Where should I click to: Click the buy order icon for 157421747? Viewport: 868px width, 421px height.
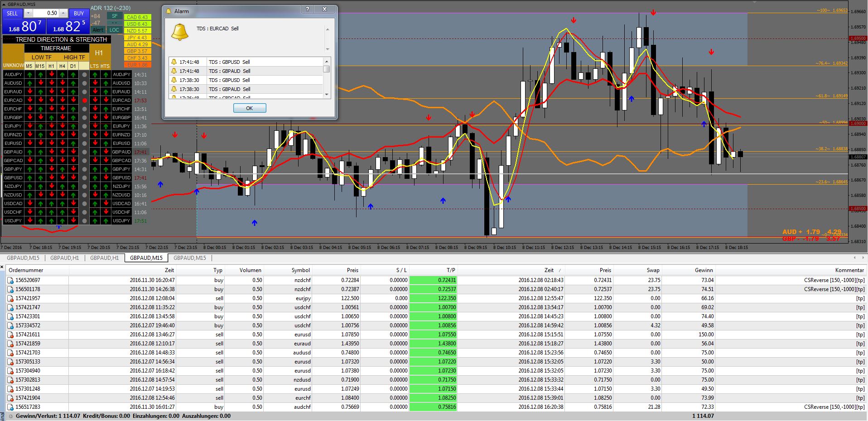tap(10, 307)
